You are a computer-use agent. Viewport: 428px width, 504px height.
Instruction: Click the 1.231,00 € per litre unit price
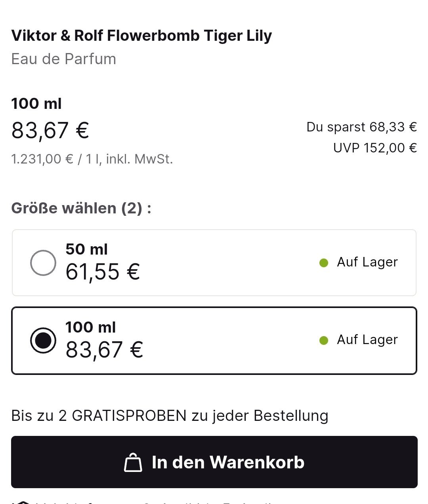92,159
